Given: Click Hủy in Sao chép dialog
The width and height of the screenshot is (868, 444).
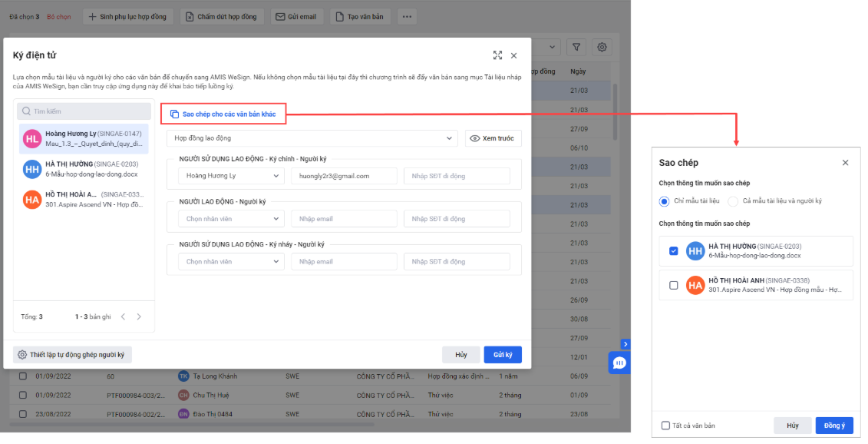Looking at the screenshot, I should [793, 426].
